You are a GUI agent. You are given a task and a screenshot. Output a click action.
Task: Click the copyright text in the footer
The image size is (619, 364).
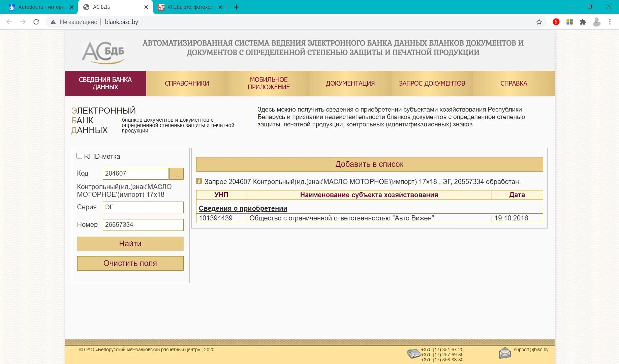(x=147, y=350)
